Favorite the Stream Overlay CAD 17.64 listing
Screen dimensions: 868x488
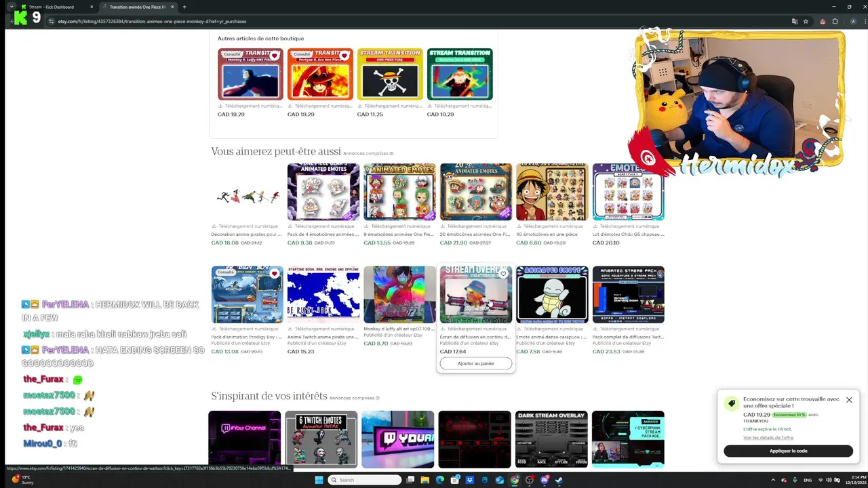pos(503,274)
